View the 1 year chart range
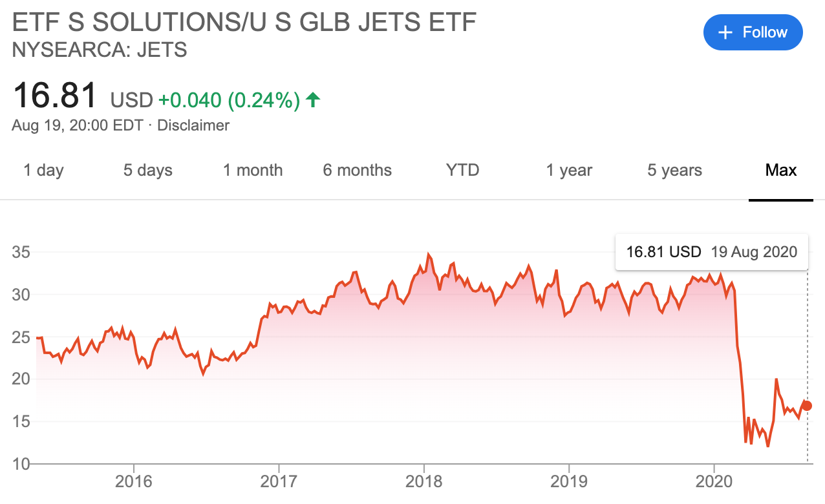The image size is (825, 504). click(x=569, y=170)
